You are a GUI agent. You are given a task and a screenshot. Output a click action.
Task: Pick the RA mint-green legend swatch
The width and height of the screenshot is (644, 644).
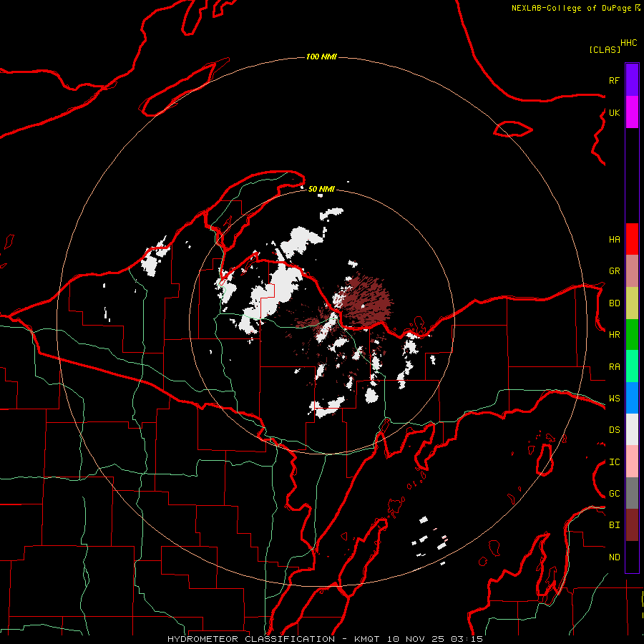(x=632, y=366)
